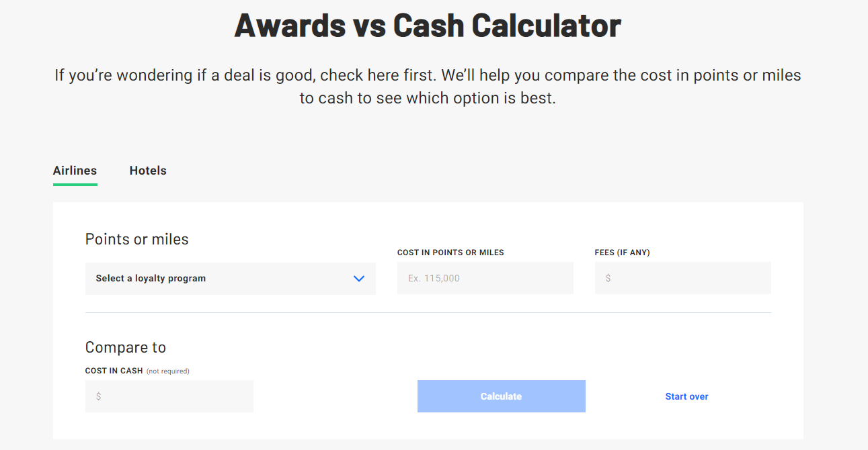The height and width of the screenshot is (450, 868).
Task: Click the Hotels label next to Airlines
Action: point(147,171)
